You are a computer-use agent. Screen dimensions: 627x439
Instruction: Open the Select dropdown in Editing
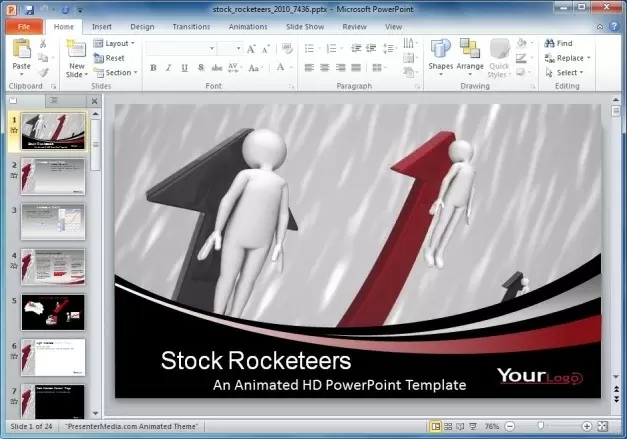point(566,73)
